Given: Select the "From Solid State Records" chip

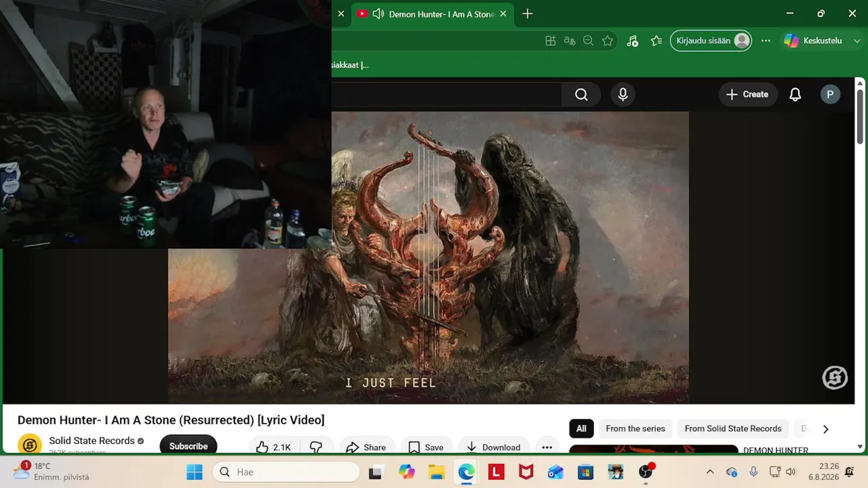Looking at the screenshot, I should (x=733, y=428).
